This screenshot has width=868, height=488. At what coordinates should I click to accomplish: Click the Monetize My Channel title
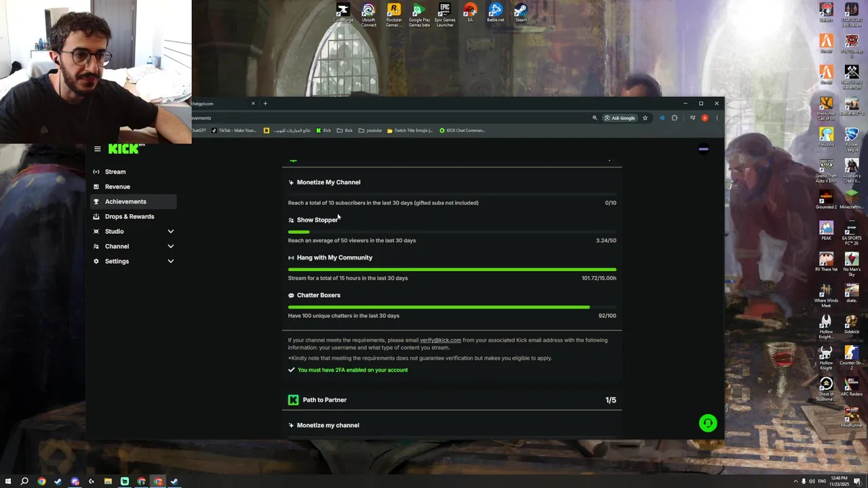tap(328, 182)
